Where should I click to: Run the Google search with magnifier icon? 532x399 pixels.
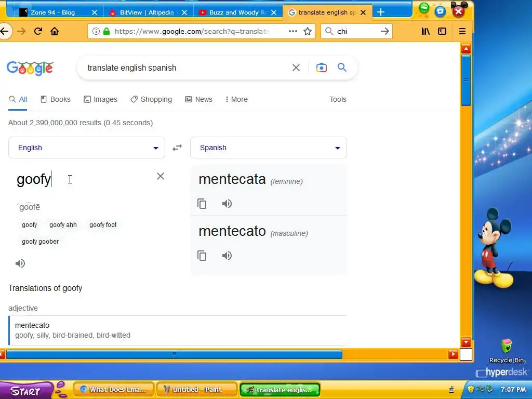(x=342, y=68)
